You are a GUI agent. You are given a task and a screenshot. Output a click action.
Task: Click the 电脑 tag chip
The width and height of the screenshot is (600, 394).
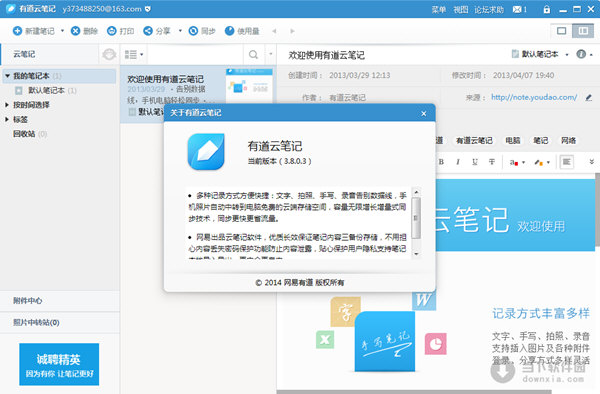pyautogui.click(x=513, y=140)
